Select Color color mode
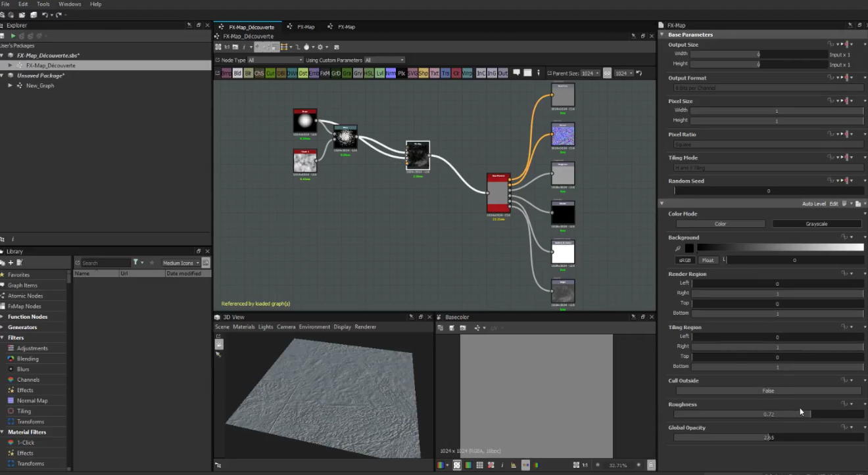Viewport: 868px width, 475px height. coord(720,224)
